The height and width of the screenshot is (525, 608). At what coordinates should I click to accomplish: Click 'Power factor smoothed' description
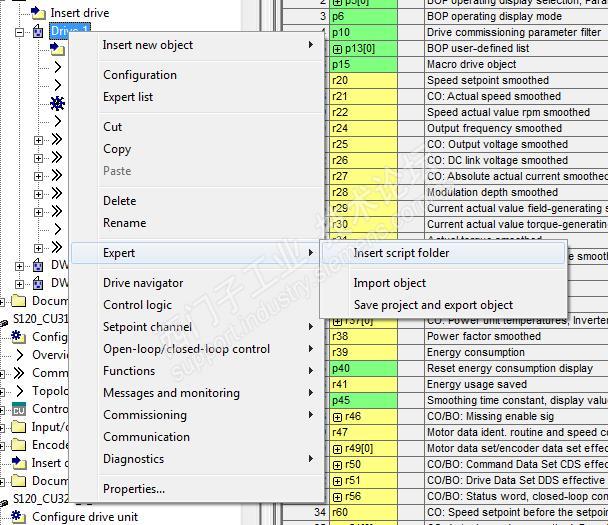pos(484,336)
